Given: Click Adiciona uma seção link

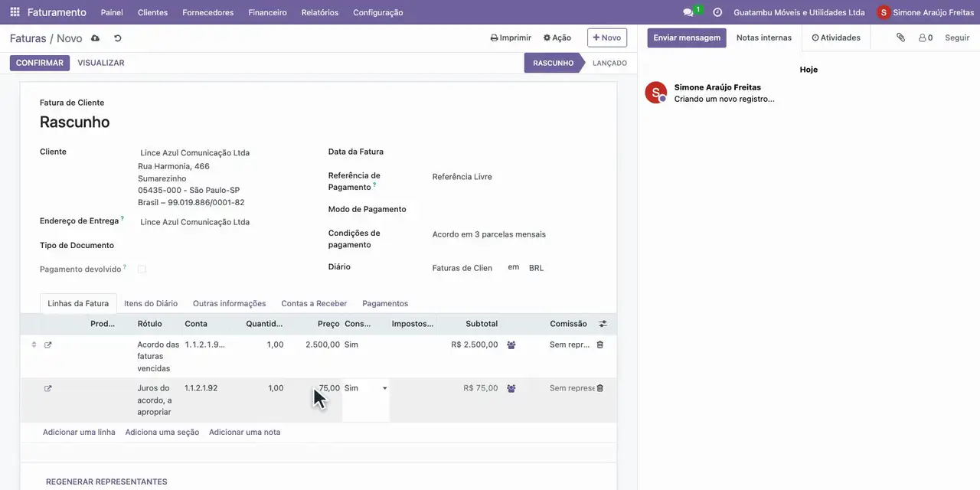Looking at the screenshot, I should coord(162,433).
